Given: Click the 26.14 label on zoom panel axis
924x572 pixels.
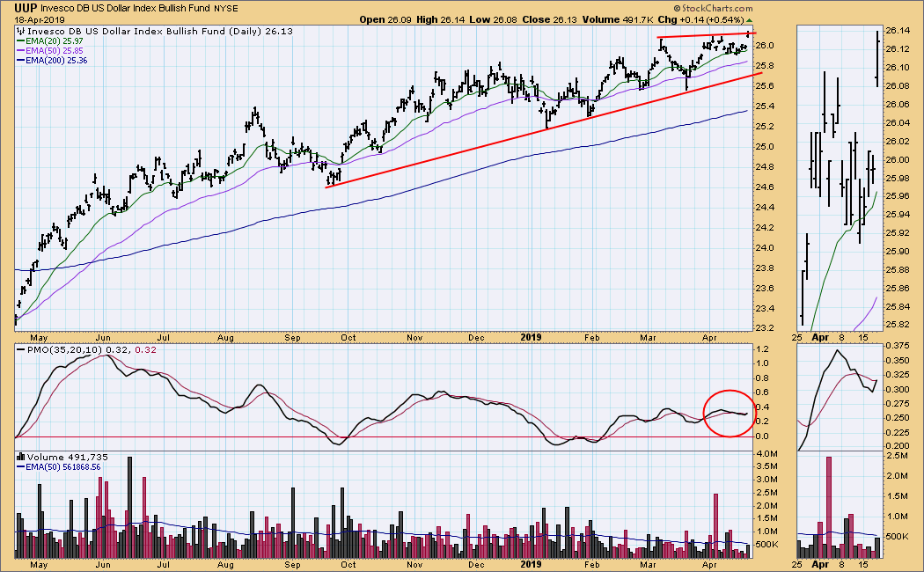Looking at the screenshot, I should [x=898, y=31].
